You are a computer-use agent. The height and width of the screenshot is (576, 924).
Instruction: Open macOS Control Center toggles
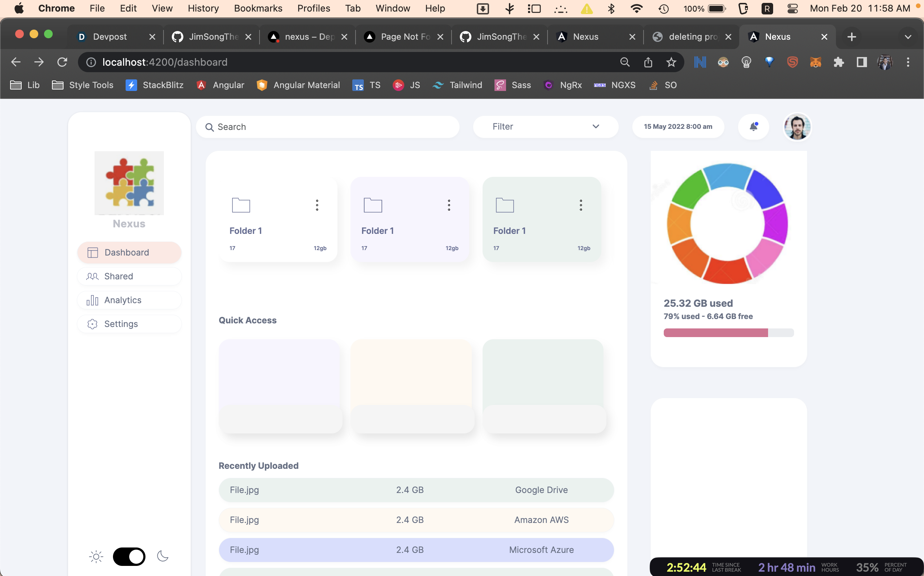pos(792,8)
